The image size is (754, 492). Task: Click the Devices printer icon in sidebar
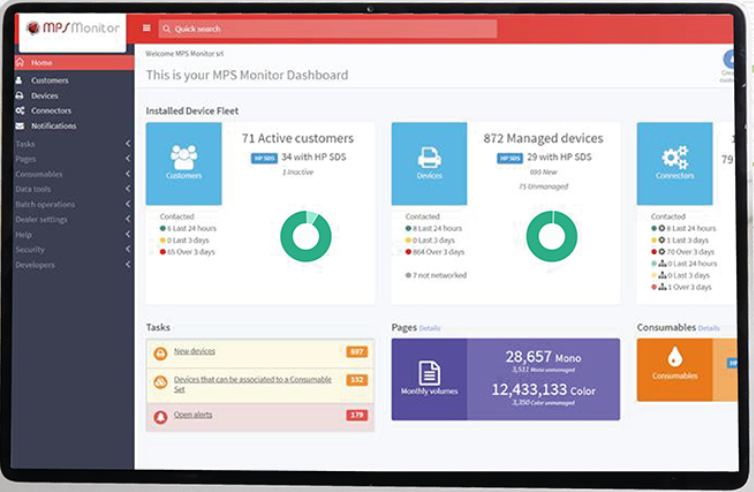19,95
